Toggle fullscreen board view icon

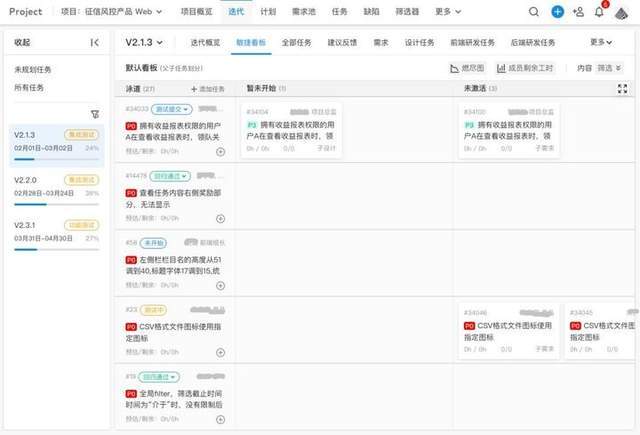622,89
